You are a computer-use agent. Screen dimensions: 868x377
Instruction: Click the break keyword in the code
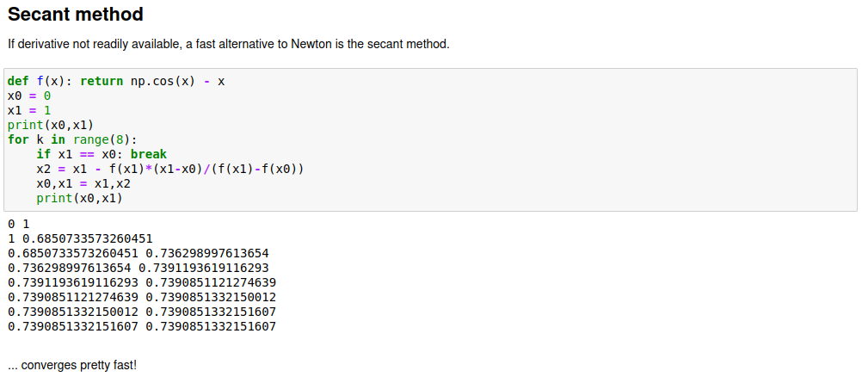click(x=149, y=154)
